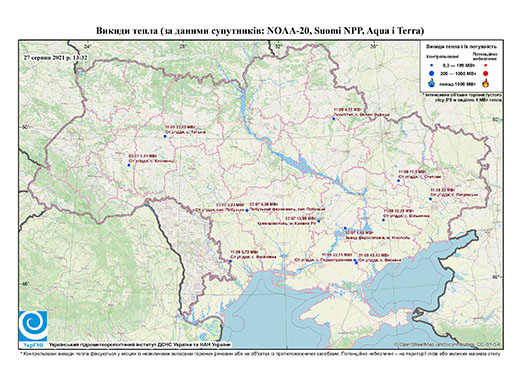This screenshot has width=520, height=368.
Task: Click the 27 серпня 2021 date stamp
Action: tap(55, 57)
